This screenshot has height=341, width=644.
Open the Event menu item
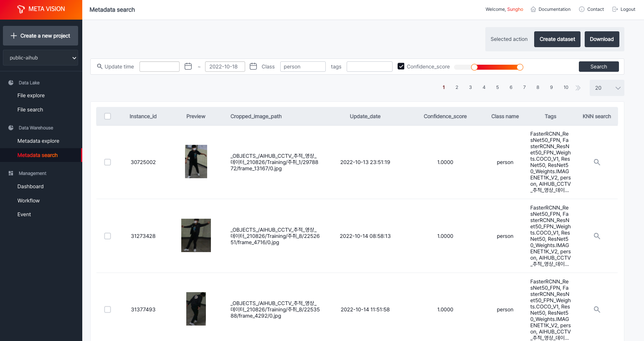coord(24,215)
